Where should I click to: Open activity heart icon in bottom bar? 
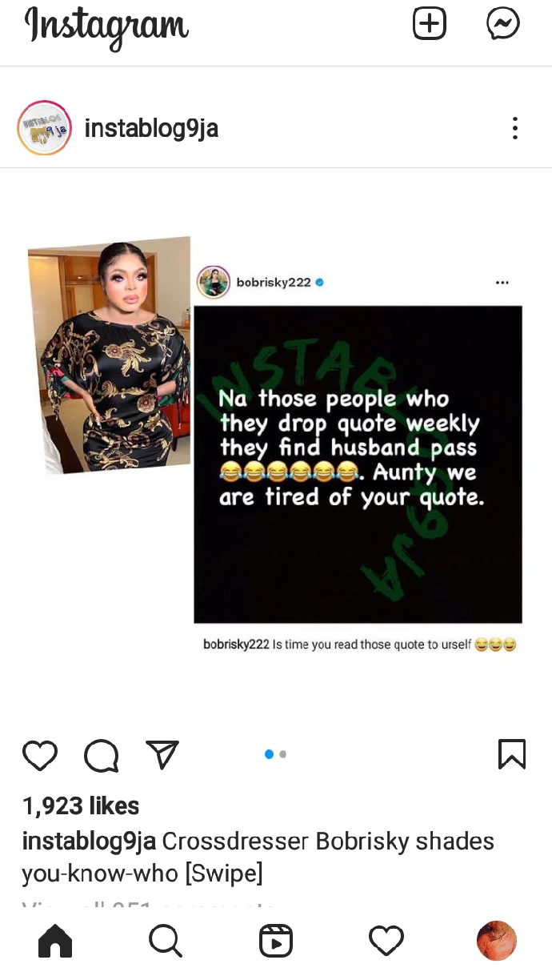click(x=386, y=942)
